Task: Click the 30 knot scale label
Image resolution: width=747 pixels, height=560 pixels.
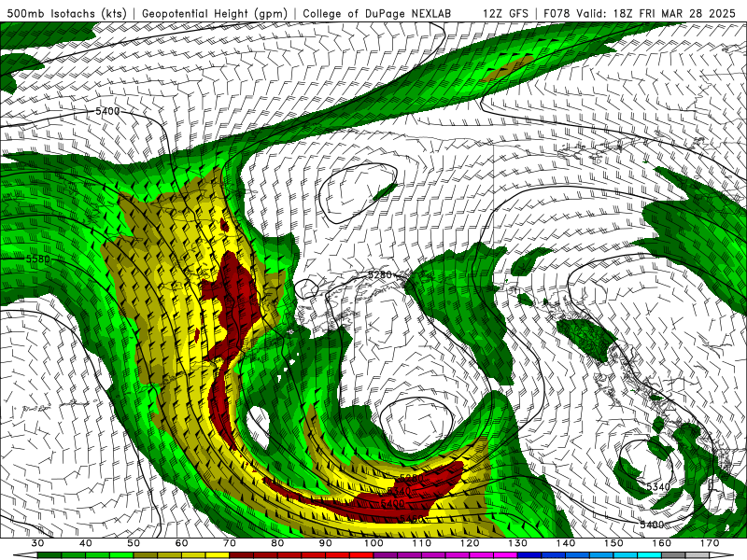Action: 37,543
